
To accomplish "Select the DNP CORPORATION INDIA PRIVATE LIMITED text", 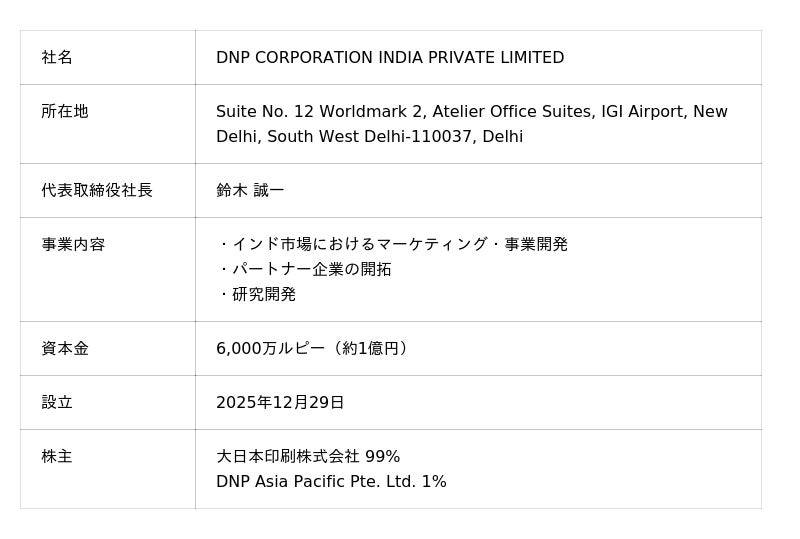I will coord(390,58).
